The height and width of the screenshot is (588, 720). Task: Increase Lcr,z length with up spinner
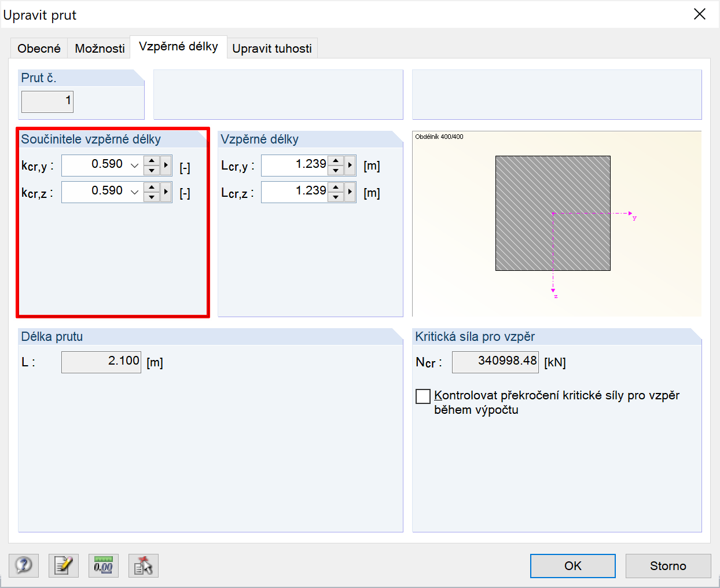[x=336, y=188]
